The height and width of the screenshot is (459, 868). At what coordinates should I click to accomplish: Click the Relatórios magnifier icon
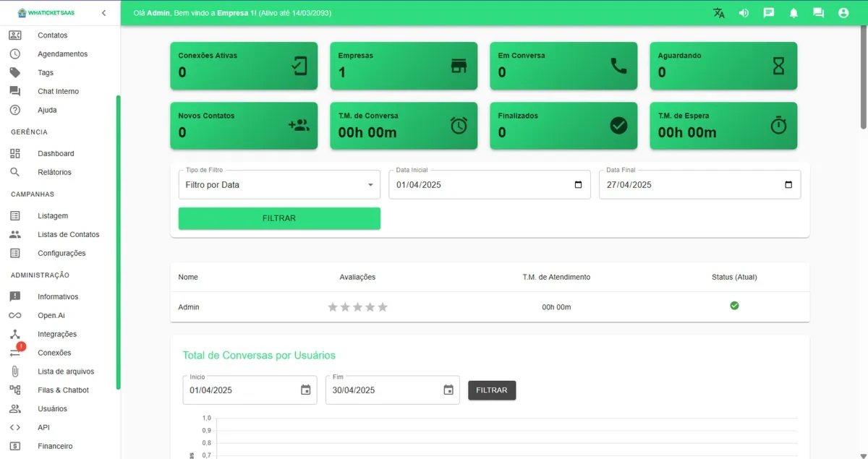click(x=15, y=172)
